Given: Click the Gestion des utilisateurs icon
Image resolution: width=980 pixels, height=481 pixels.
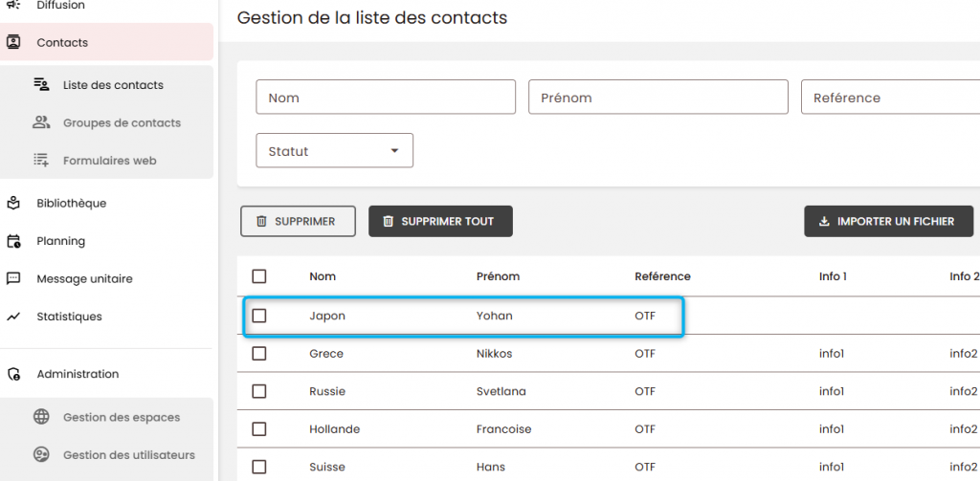Looking at the screenshot, I should tap(41, 455).
